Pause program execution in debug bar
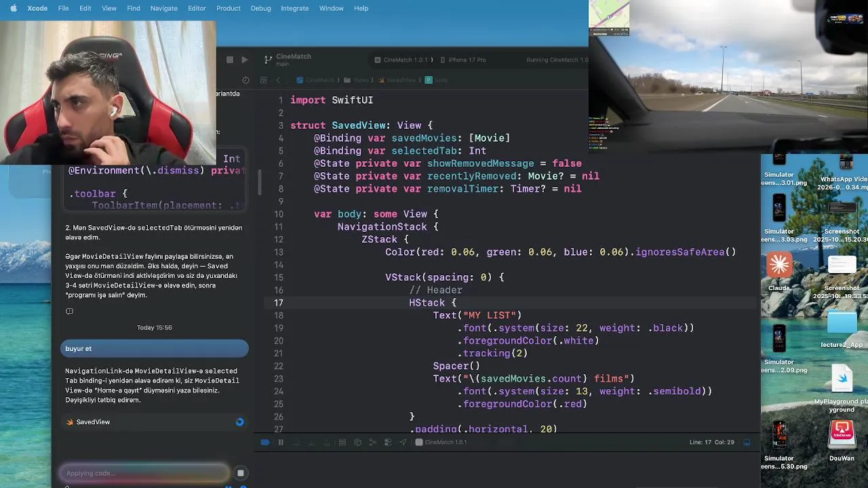 tap(281, 442)
